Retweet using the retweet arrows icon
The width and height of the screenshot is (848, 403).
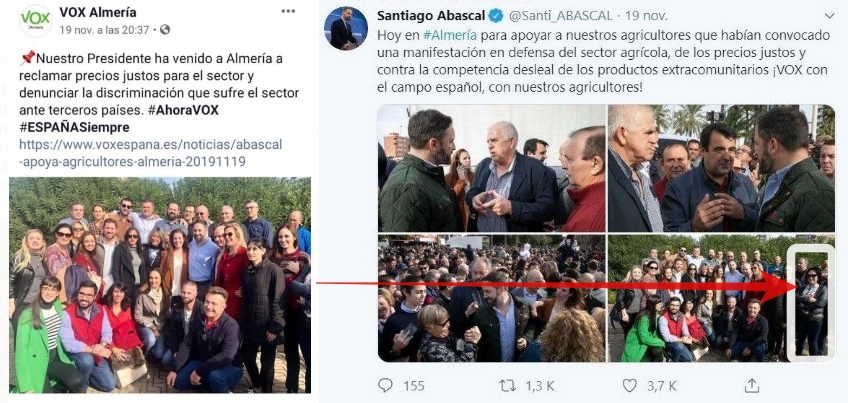coord(507,386)
